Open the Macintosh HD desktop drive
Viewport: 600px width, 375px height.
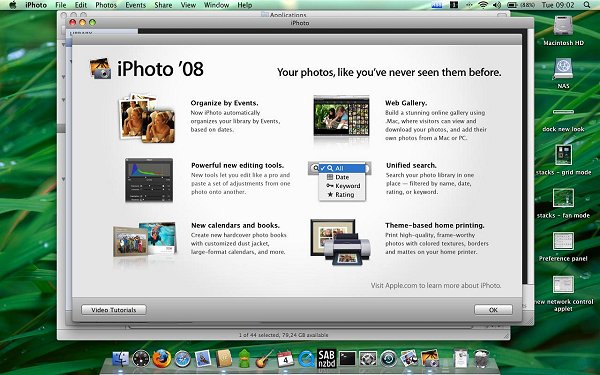point(563,27)
